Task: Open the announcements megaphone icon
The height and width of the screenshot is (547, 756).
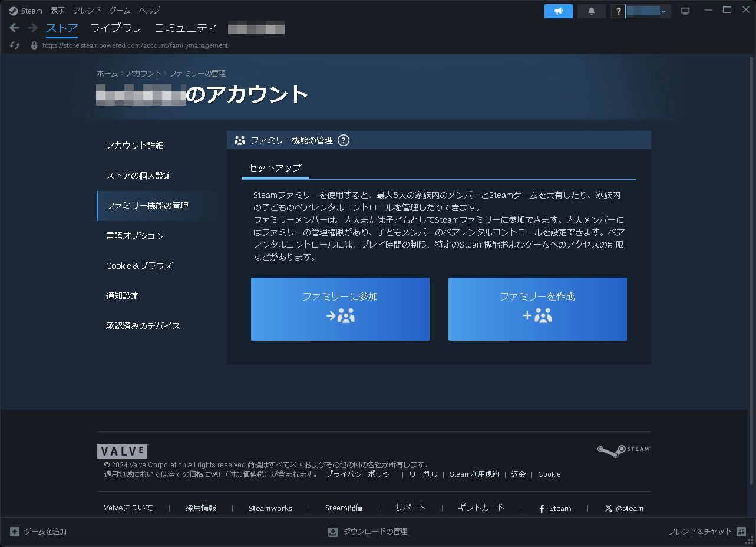Action: (557, 11)
